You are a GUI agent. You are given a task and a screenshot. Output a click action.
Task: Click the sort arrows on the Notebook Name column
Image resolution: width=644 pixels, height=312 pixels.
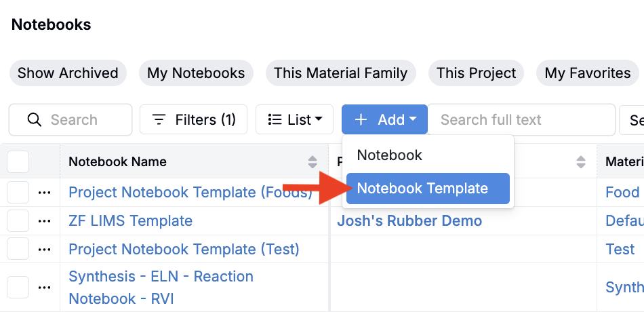pos(313,162)
